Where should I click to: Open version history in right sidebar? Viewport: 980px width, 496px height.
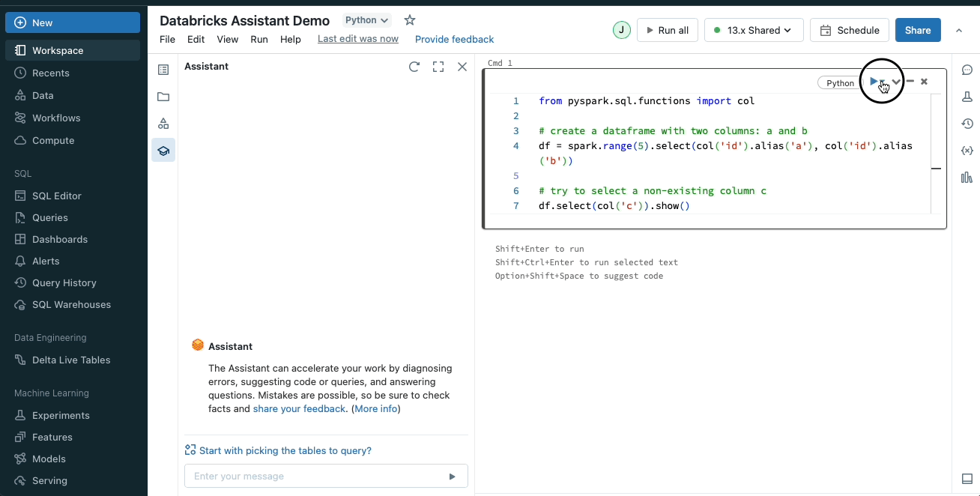(x=967, y=124)
